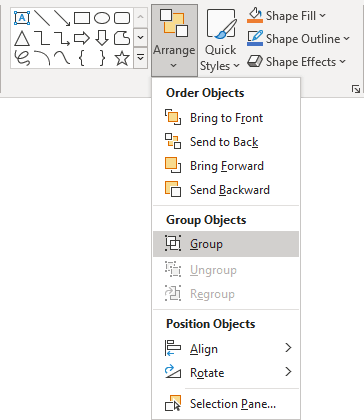Pick the Right Brace shape
Image resolution: width=364 pixels, height=420 pixels.
coord(102,58)
